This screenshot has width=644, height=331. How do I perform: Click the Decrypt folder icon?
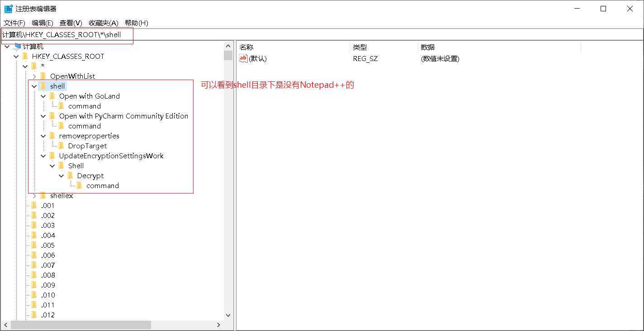click(x=71, y=175)
